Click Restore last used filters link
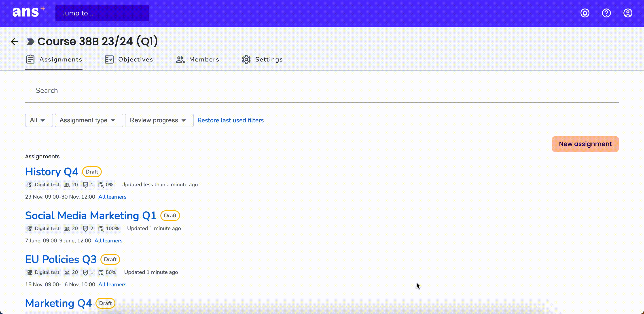 pos(231,120)
